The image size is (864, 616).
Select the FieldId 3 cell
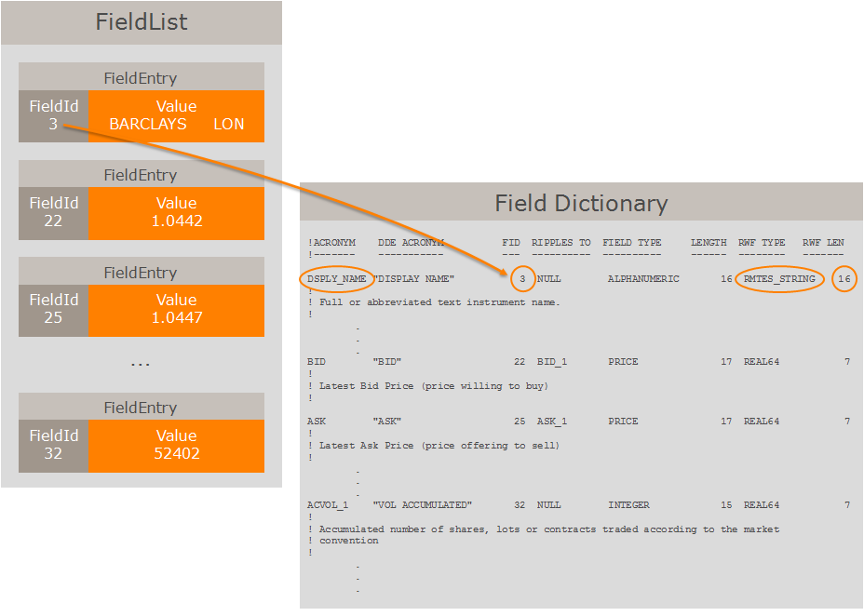pyautogui.click(x=53, y=116)
